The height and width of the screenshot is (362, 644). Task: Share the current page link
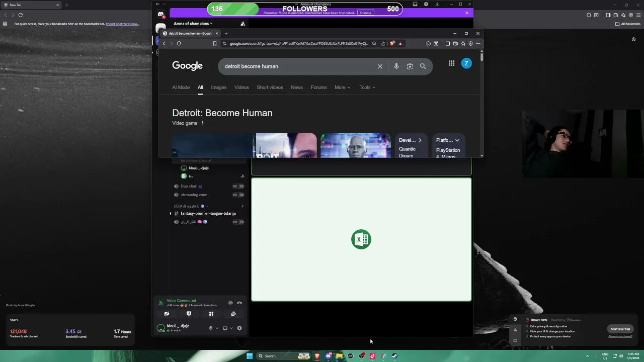coord(383,43)
